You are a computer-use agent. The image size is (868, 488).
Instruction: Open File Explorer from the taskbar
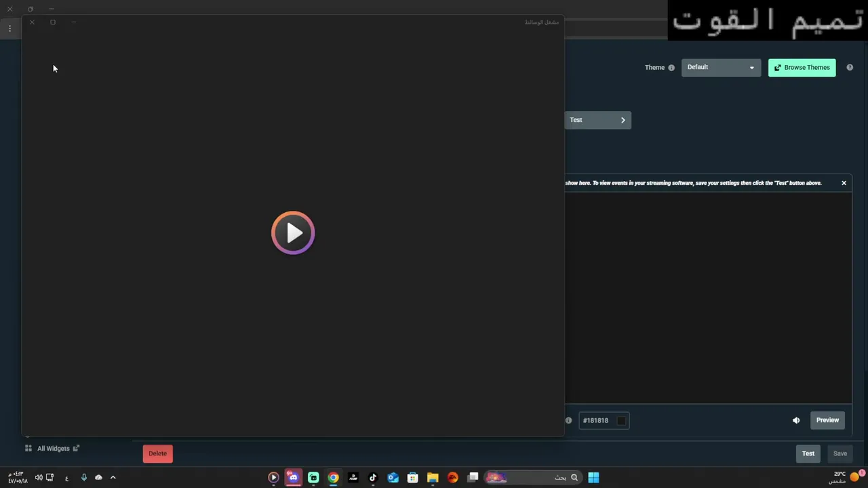(433, 478)
